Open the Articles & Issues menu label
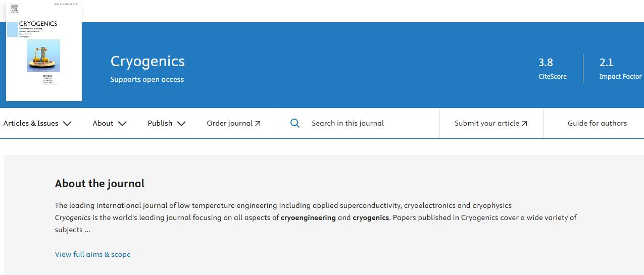This screenshot has height=275, width=644. (x=31, y=123)
